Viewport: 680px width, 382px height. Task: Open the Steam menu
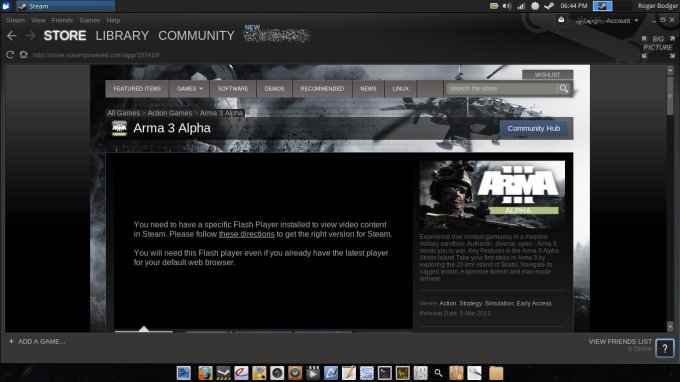click(x=15, y=20)
